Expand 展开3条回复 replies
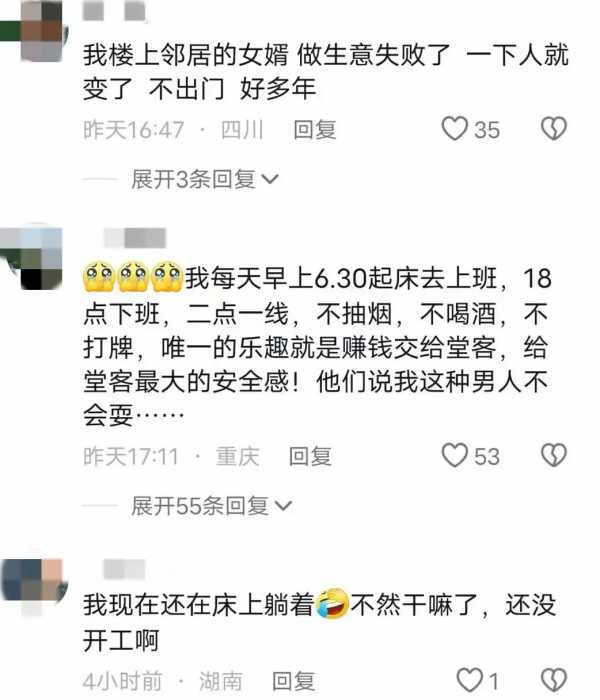This screenshot has height=700, width=600. pos(205,179)
